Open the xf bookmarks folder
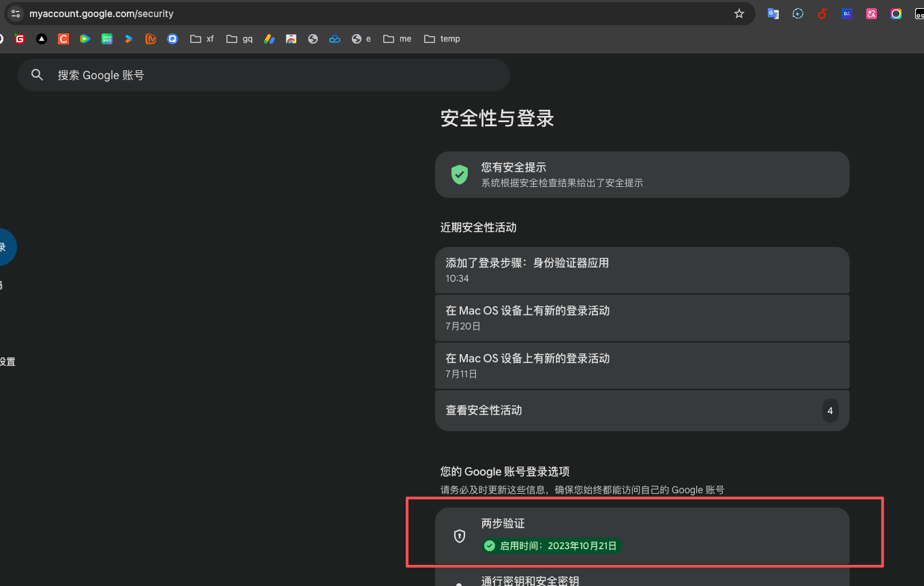Image resolution: width=924 pixels, height=586 pixels. click(x=202, y=39)
